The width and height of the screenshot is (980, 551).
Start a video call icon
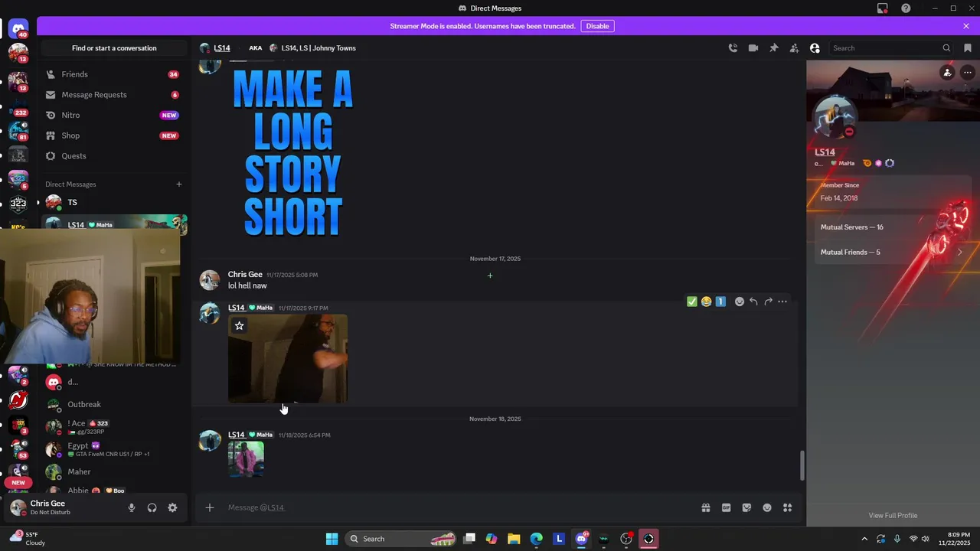coord(753,48)
